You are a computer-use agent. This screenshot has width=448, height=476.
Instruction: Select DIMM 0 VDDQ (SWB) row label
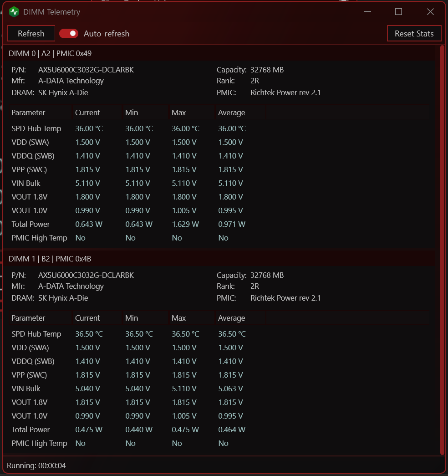(x=33, y=156)
